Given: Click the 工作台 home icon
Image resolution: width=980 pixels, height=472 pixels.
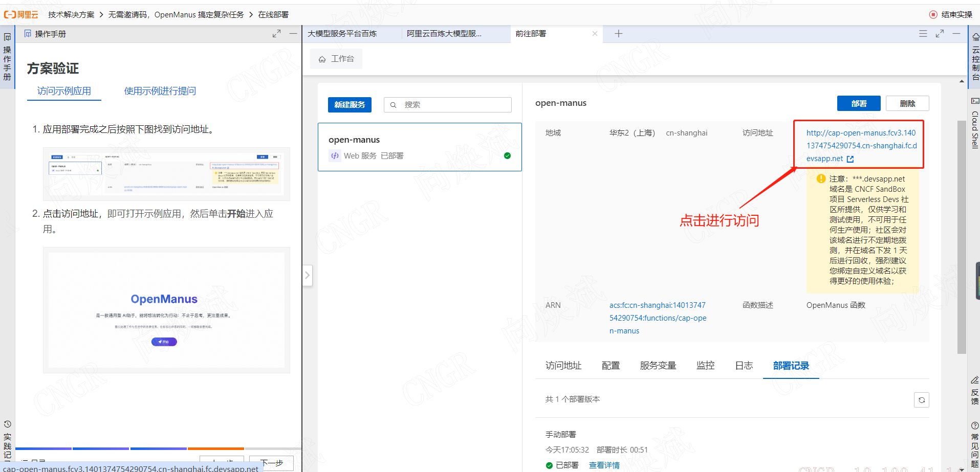Looking at the screenshot, I should (322, 59).
